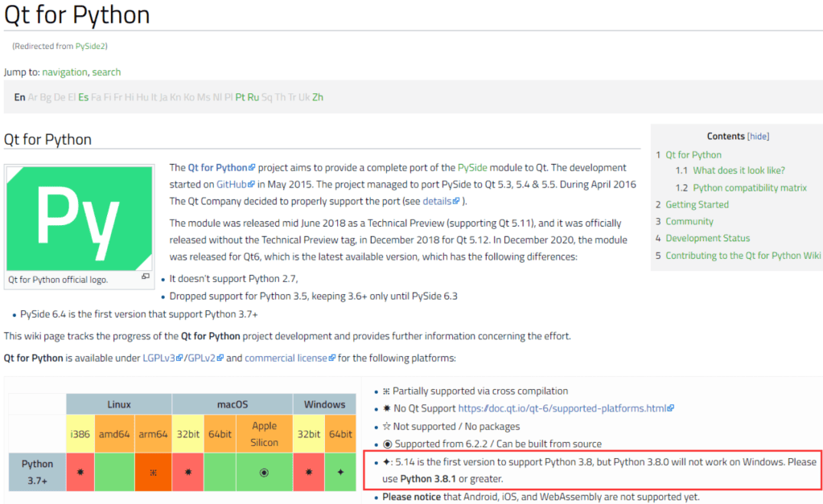Open the GPLv2 license link
The height and width of the screenshot is (504, 823).
pyautogui.click(x=206, y=358)
